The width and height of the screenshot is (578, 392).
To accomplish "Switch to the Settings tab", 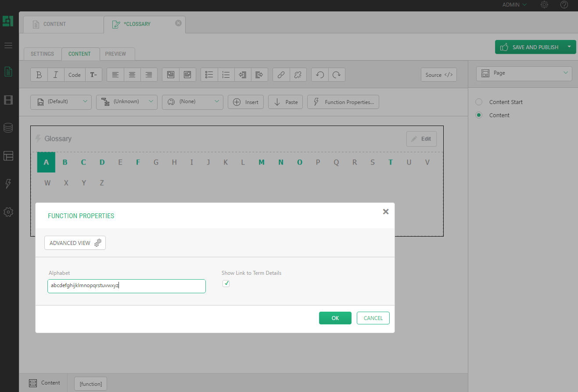I will (x=43, y=54).
